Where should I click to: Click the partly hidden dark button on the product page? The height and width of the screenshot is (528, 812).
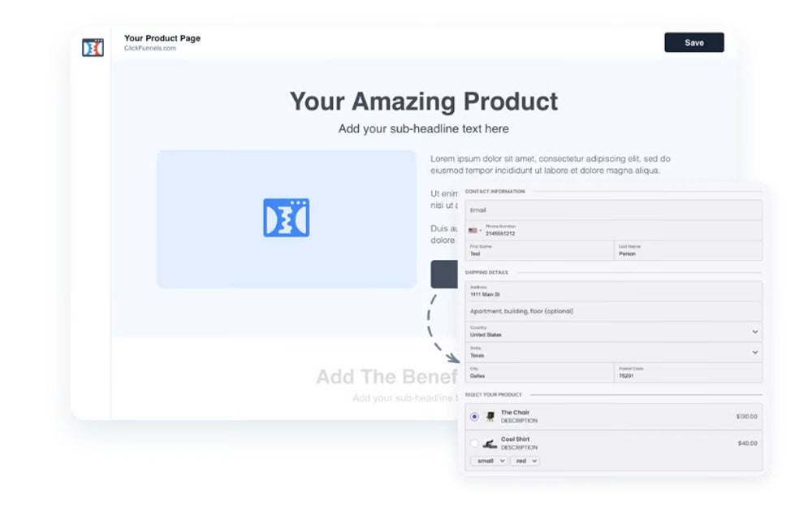coord(444,274)
